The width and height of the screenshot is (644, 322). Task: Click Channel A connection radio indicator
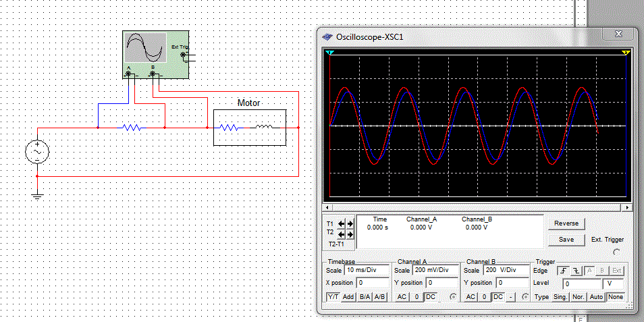click(x=454, y=296)
